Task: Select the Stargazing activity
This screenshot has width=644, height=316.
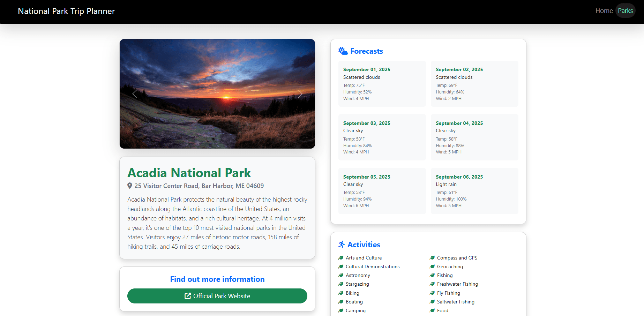Action: [357, 284]
